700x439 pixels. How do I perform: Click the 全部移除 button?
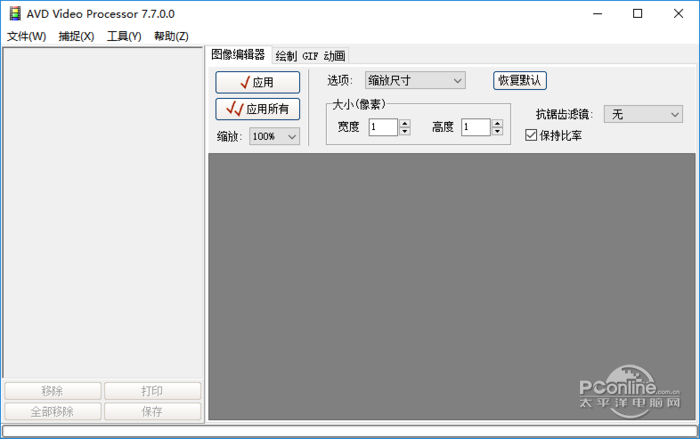[x=53, y=411]
